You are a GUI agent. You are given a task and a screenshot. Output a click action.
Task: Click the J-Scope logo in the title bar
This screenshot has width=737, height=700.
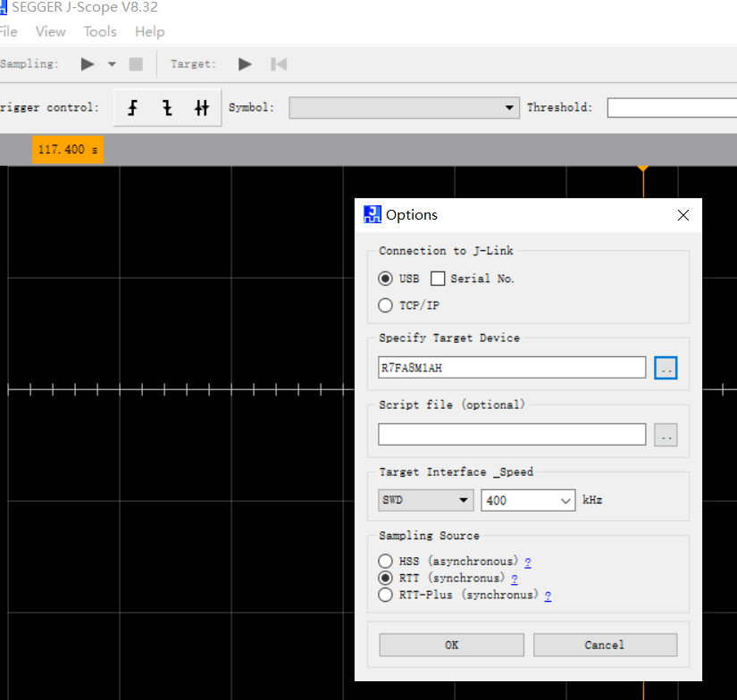(8, 7)
